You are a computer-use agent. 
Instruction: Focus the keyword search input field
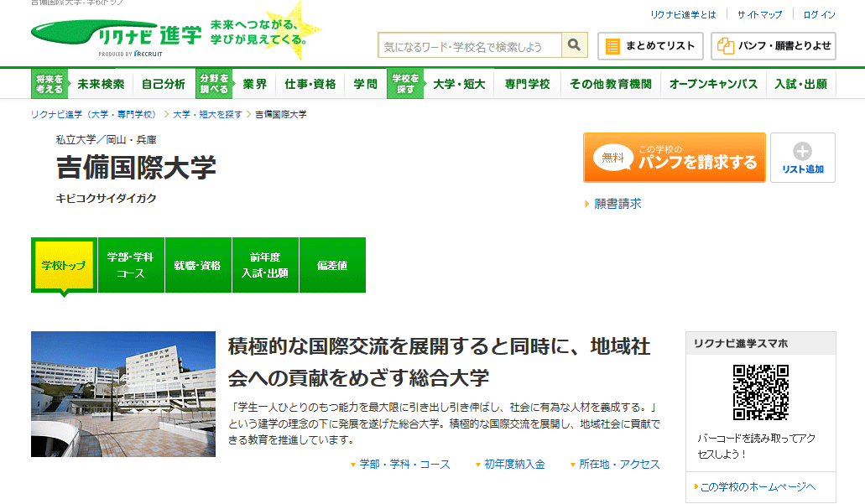coord(470,45)
